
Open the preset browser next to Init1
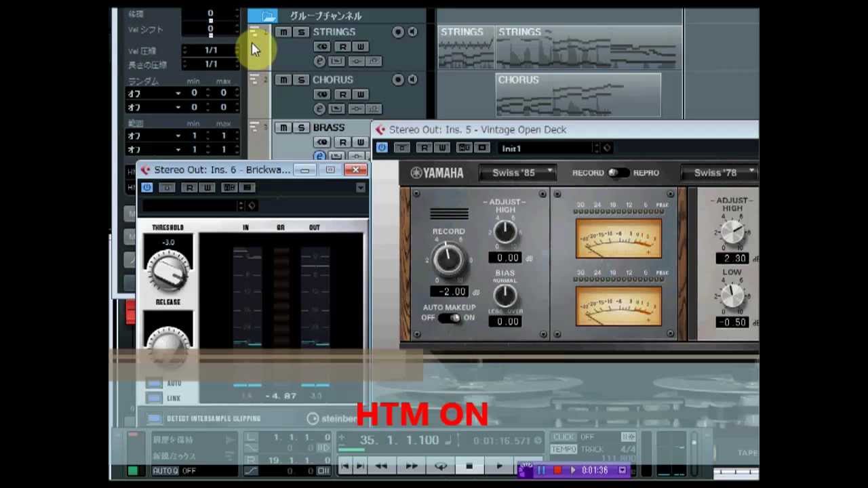[x=607, y=148]
